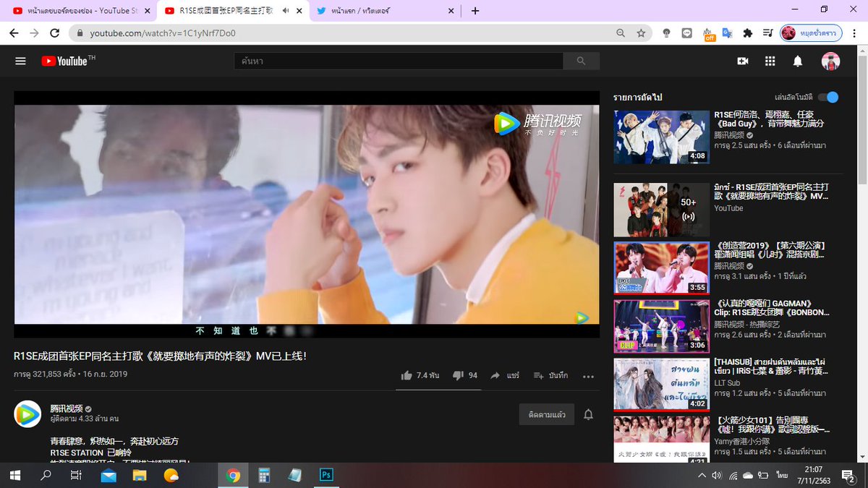This screenshot has height=488, width=868.
Task: Open the Chrome profile หยุดชำตรารา button
Action: point(812,33)
